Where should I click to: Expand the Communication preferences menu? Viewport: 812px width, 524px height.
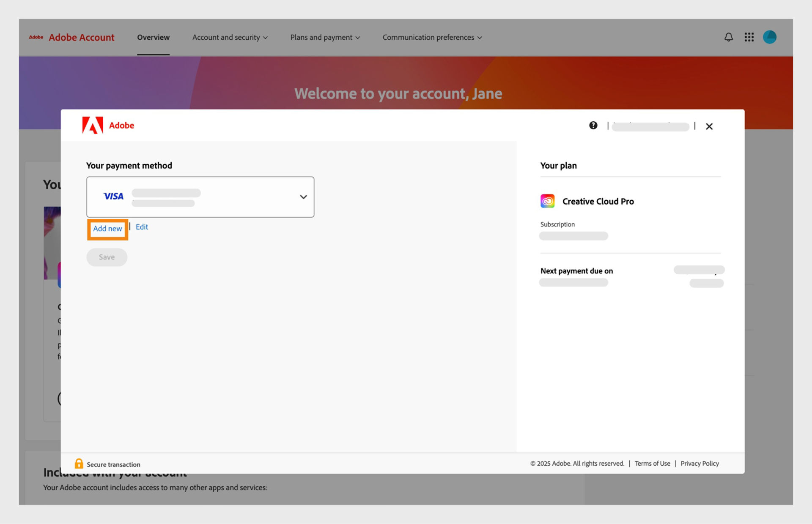[x=432, y=37]
